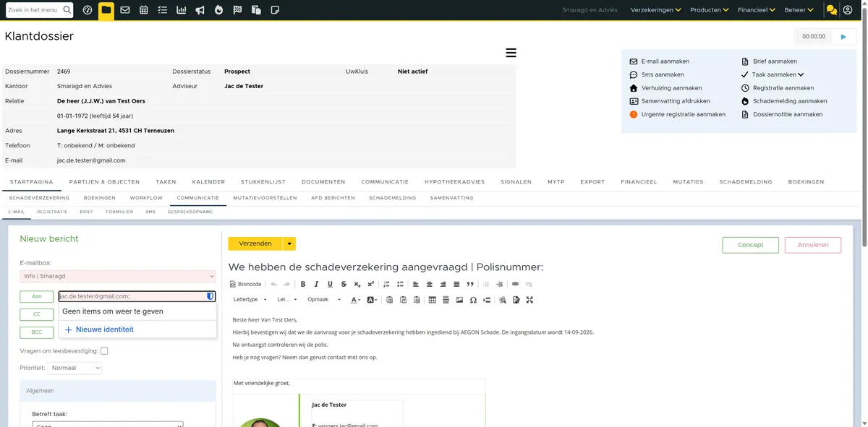
Task: Switch to the HYPOTHEEKADVIES tab
Action: (454, 182)
